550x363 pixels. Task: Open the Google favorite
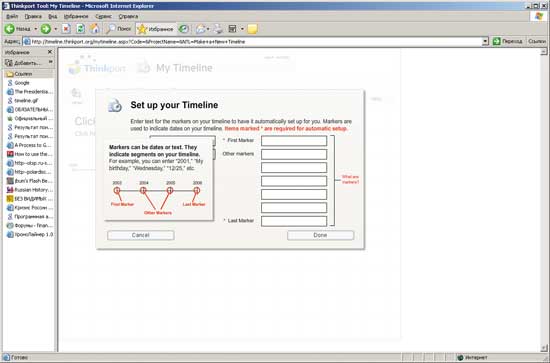click(18, 83)
